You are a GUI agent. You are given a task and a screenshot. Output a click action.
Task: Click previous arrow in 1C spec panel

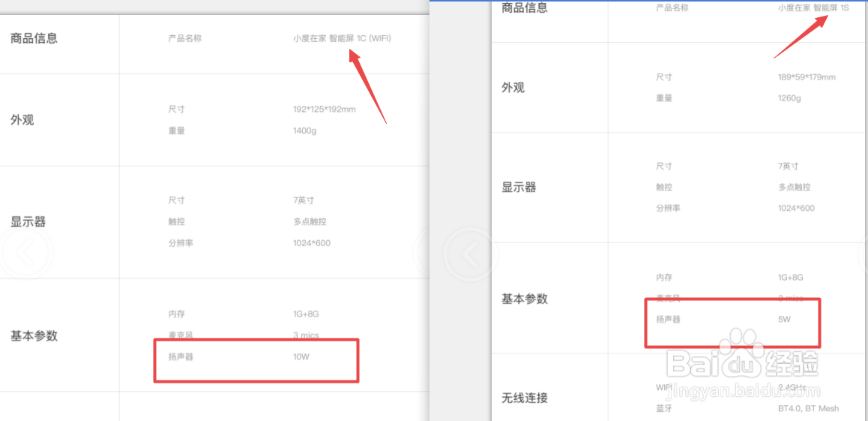pyautogui.click(x=26, y=253)
